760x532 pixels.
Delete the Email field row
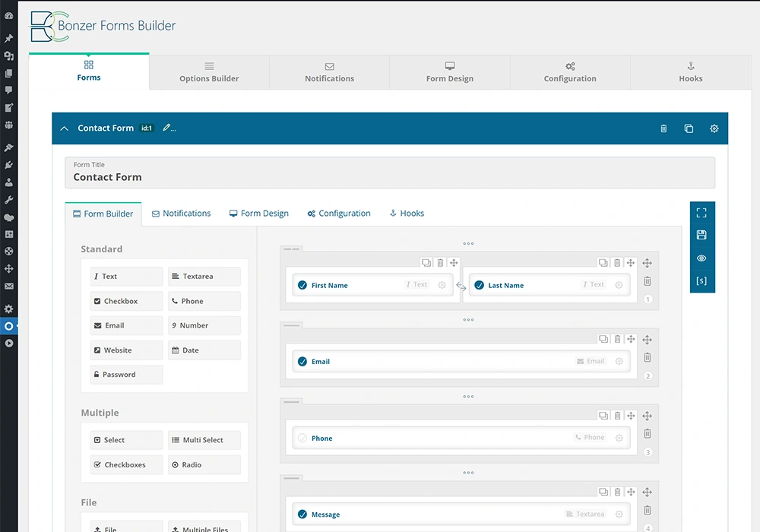pyautogui.click(x=617, y=338)
